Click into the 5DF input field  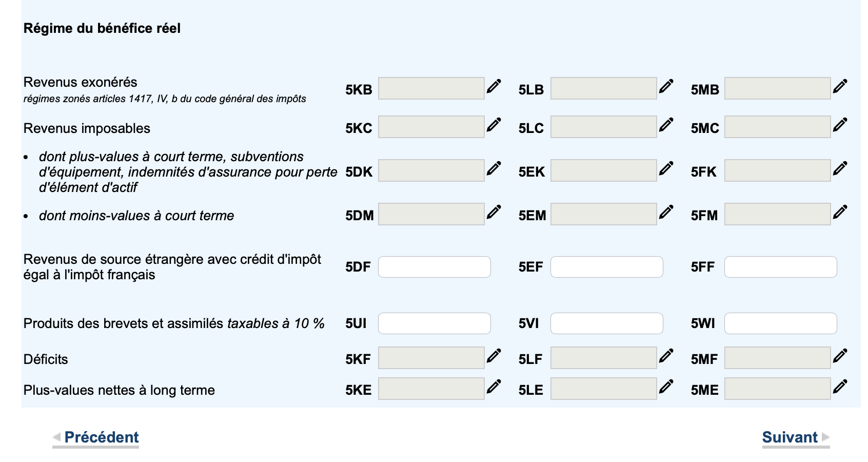click(x=434, y=267)
